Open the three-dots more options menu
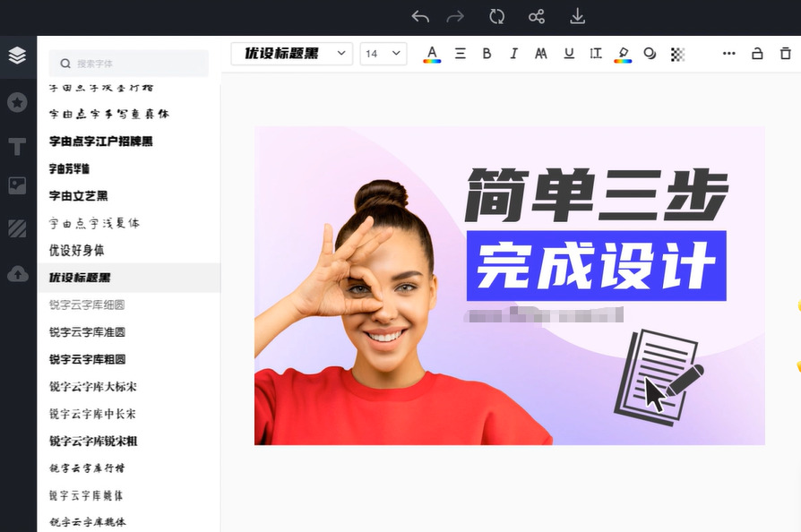 coord(729,53)
